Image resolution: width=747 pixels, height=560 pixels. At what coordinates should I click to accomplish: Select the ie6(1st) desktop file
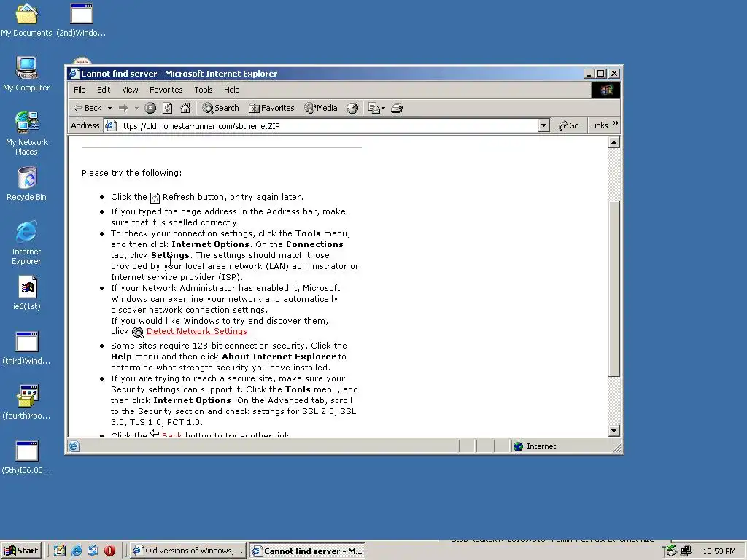[27, 293]
